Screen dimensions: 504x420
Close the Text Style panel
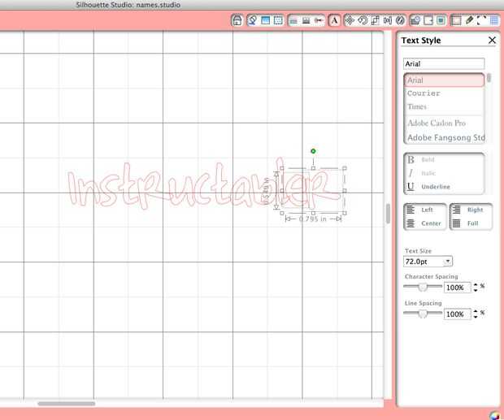click(492, 40)
